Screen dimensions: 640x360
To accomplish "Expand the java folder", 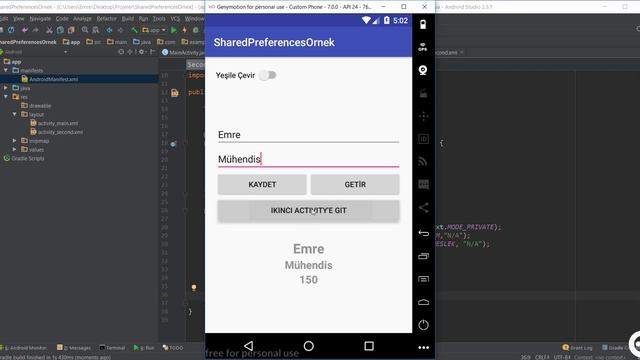I will (6, 88).
